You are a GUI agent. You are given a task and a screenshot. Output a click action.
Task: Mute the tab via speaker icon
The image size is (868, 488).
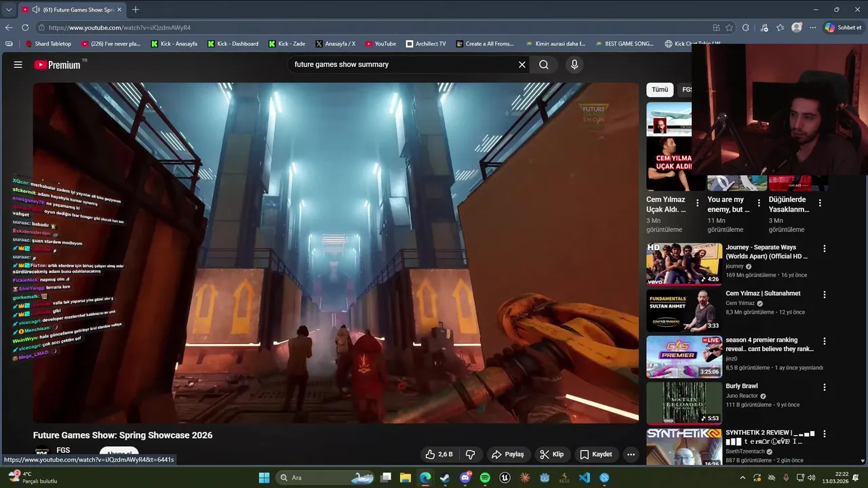(35, 9)
